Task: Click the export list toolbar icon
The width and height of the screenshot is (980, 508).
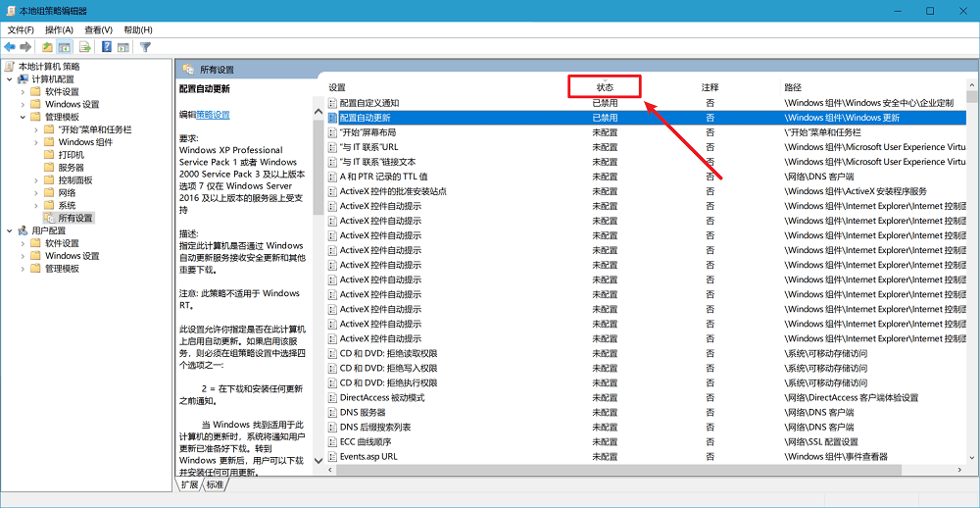Action: click(x=85, y=47)
